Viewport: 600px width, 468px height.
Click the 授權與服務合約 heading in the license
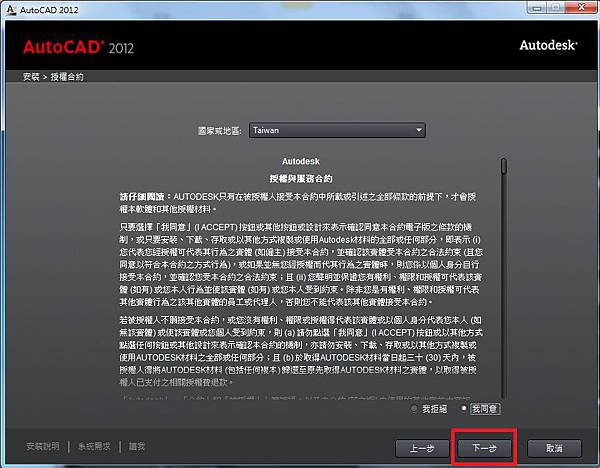coord(301,179)
